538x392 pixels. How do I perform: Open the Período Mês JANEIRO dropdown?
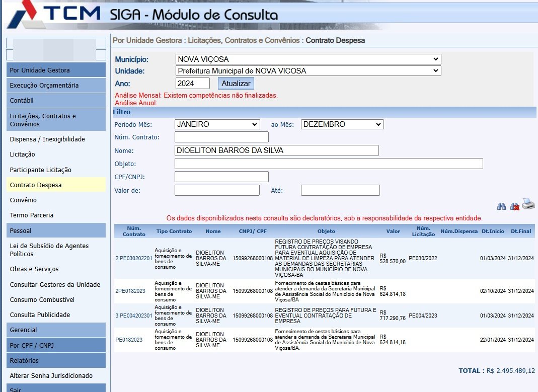tap(217, 124)
